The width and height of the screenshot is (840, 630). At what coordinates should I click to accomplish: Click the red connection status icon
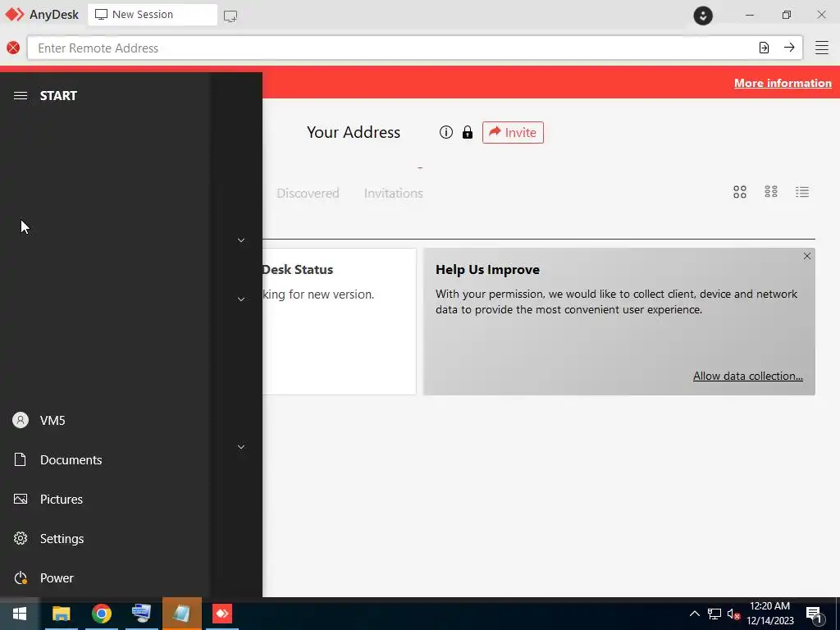point(13,48)
